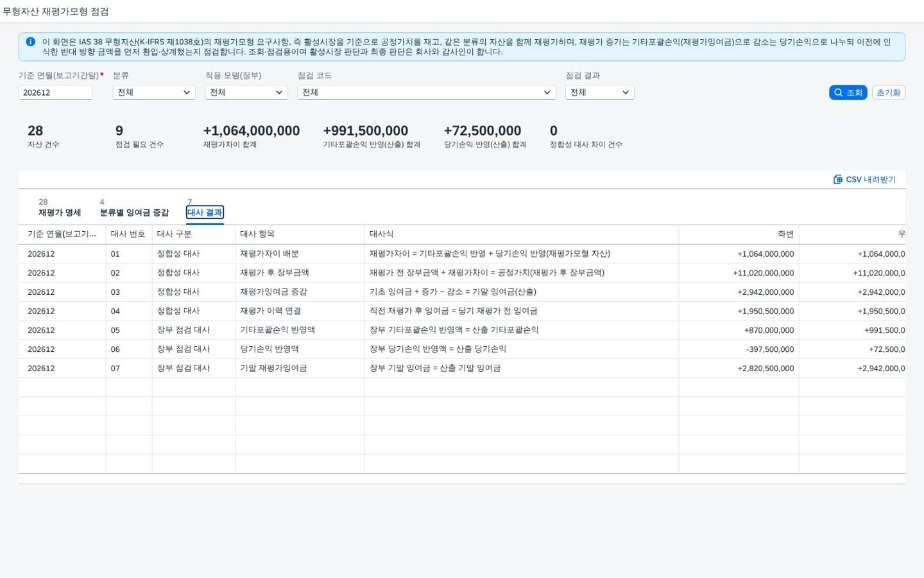Click 좌변 value +11,020,000,000
Viewport: 924px width, 578px height.
(764, 273)
